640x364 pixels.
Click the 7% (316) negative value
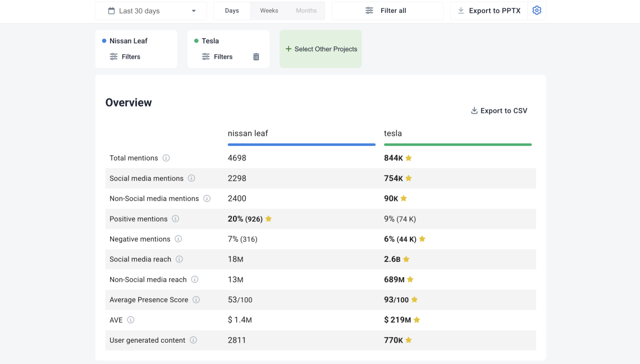[x=243, y=239]
